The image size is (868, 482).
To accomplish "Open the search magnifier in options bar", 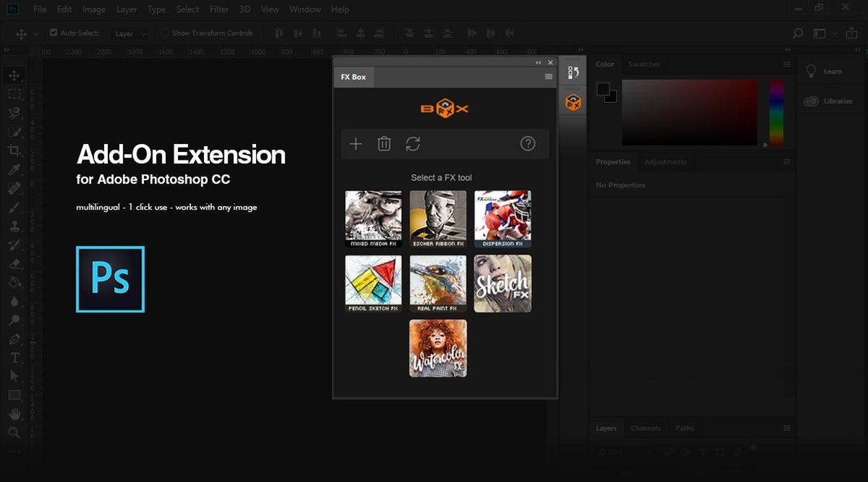I will 798,33.
